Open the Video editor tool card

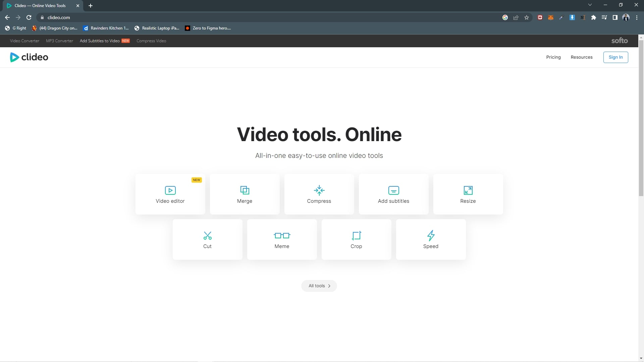click(x=170, y=194)
